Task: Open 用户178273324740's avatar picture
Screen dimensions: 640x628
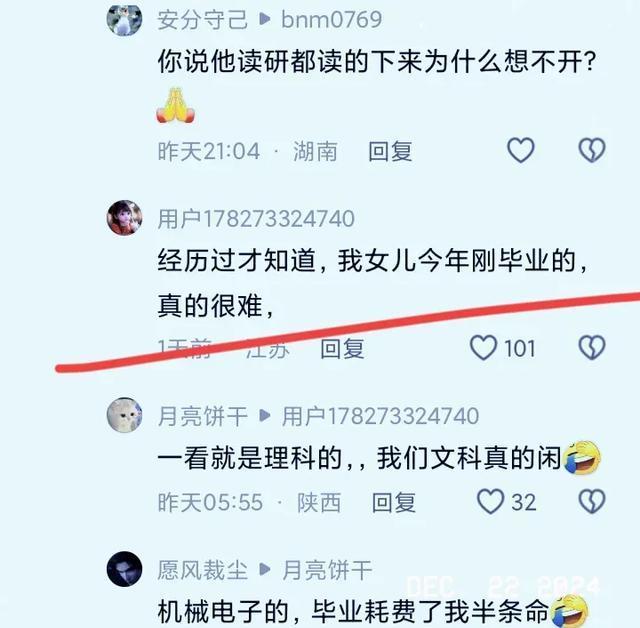Action: point(124,218)
